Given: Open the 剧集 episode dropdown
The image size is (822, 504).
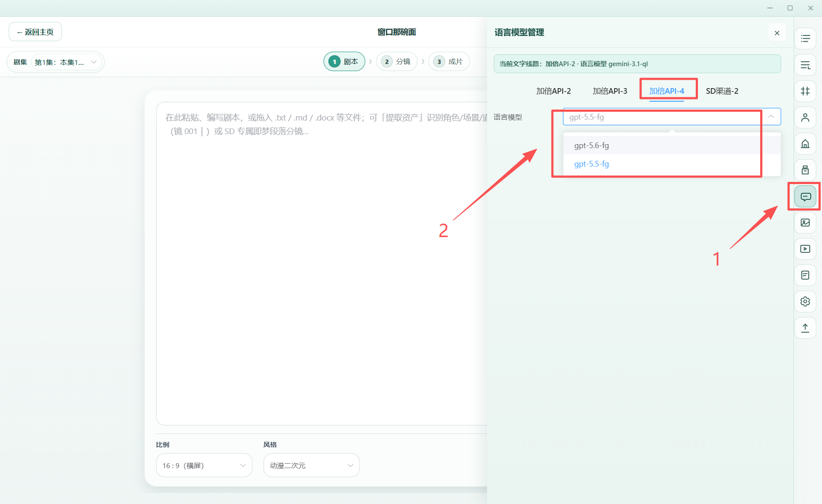Looking at the screenshot, I should click(x=67, y=62).
